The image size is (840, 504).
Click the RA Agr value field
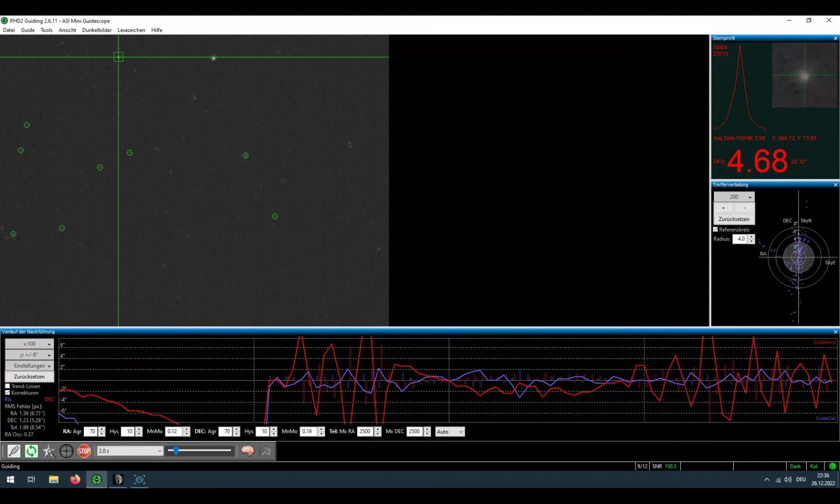[91, 432]
